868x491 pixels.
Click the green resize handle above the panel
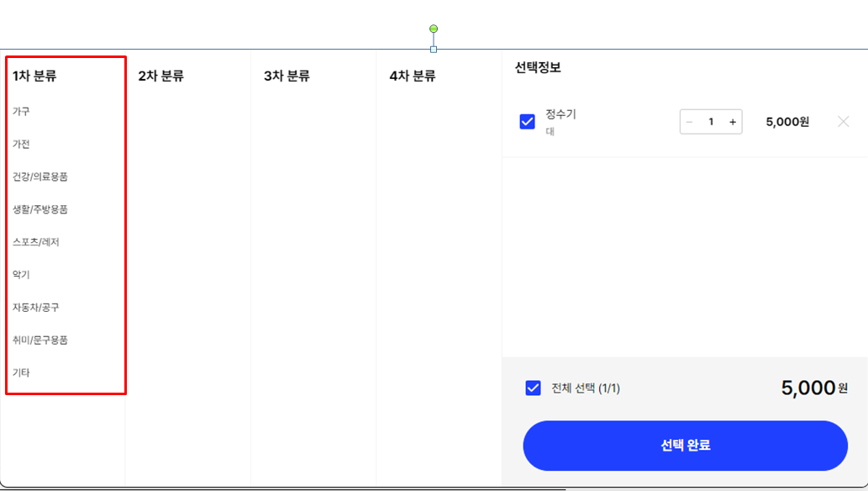pos(433,28)
